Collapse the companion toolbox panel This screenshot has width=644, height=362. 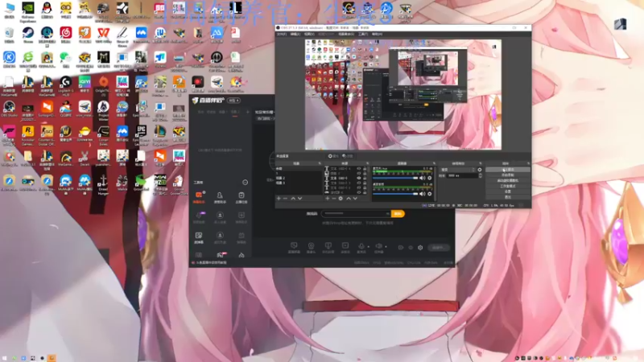246,183
